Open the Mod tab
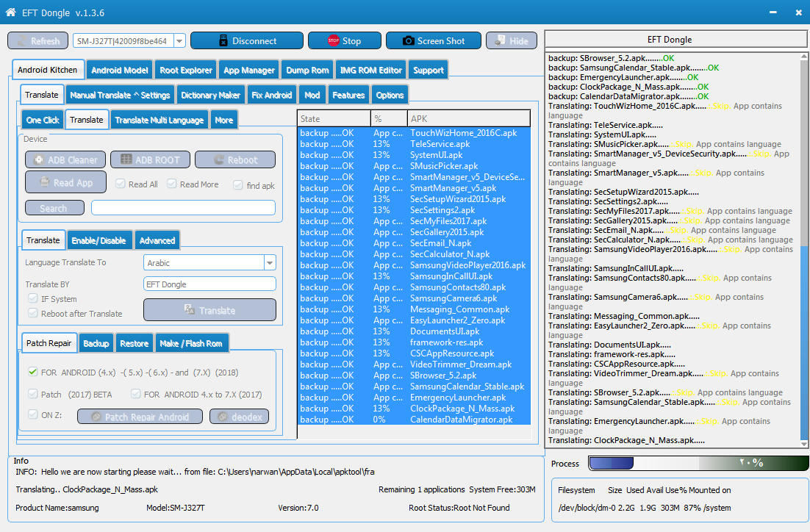This screenshot has width=810, height=532. [312, 95]
